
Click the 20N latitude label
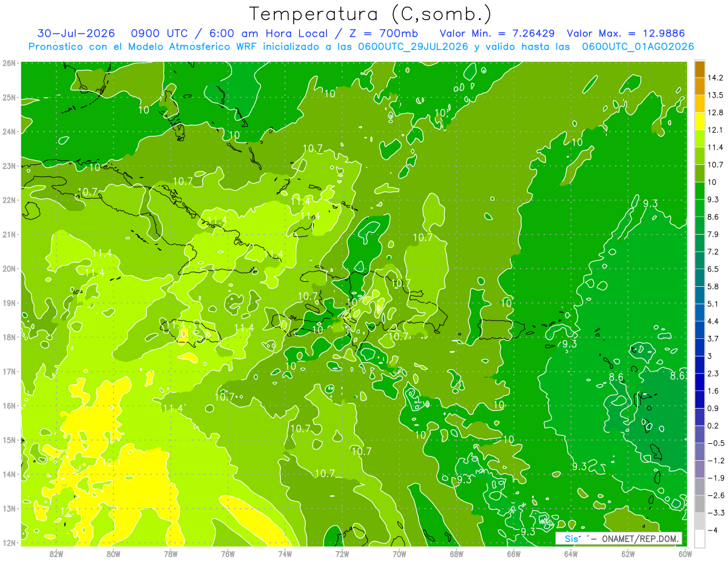[x=9, y=269]
